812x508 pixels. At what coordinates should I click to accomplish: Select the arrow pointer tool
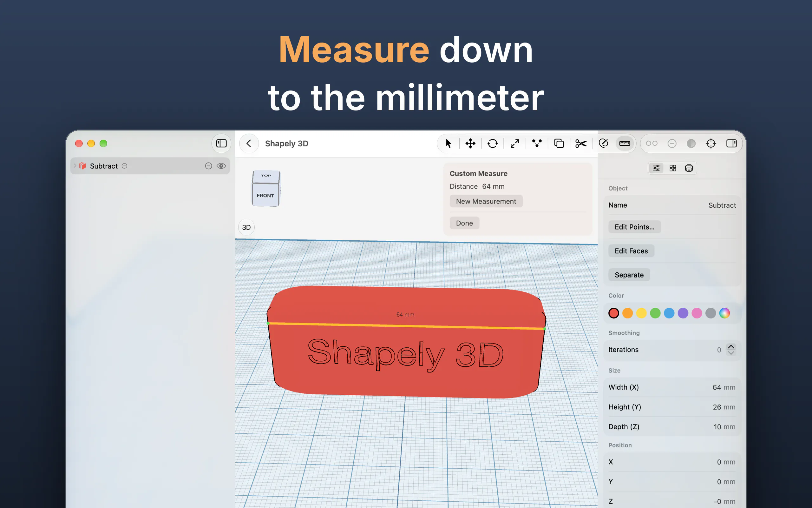click(448, 144)
